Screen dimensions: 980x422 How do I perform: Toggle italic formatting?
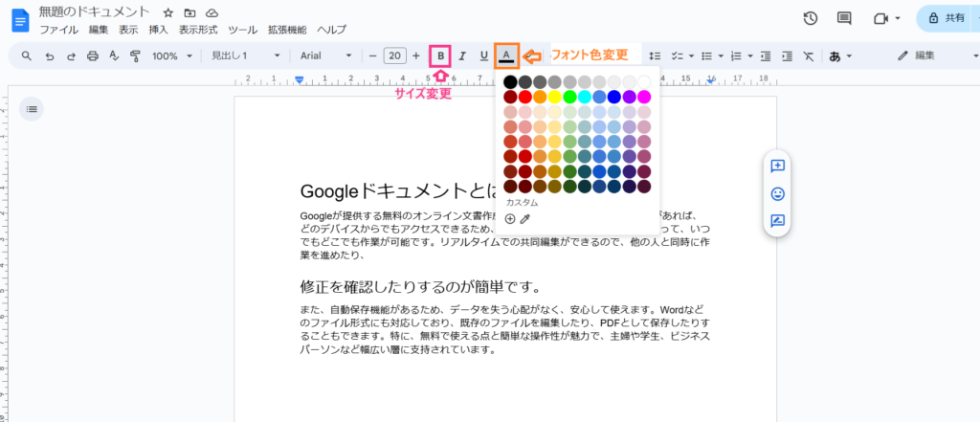point(462,56)
